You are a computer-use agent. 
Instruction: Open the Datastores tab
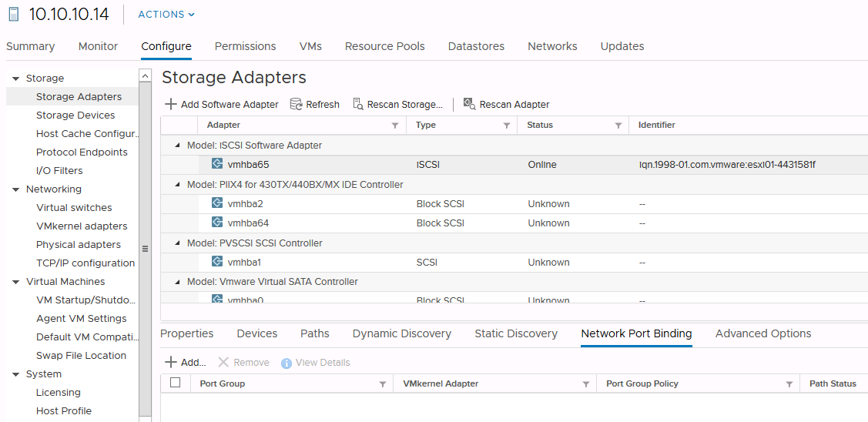pyautogui.click(x=476, y=46)
